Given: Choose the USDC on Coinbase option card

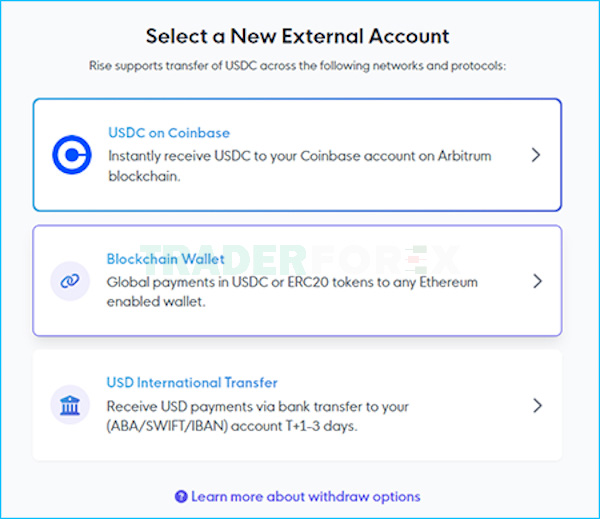Looking at the screenshot, I should [297, 155].
